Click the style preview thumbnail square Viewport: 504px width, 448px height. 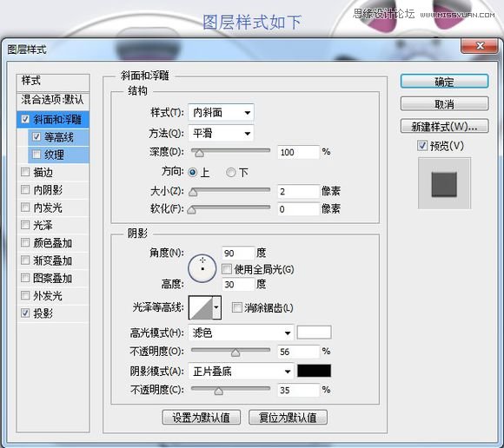[444, 183]
